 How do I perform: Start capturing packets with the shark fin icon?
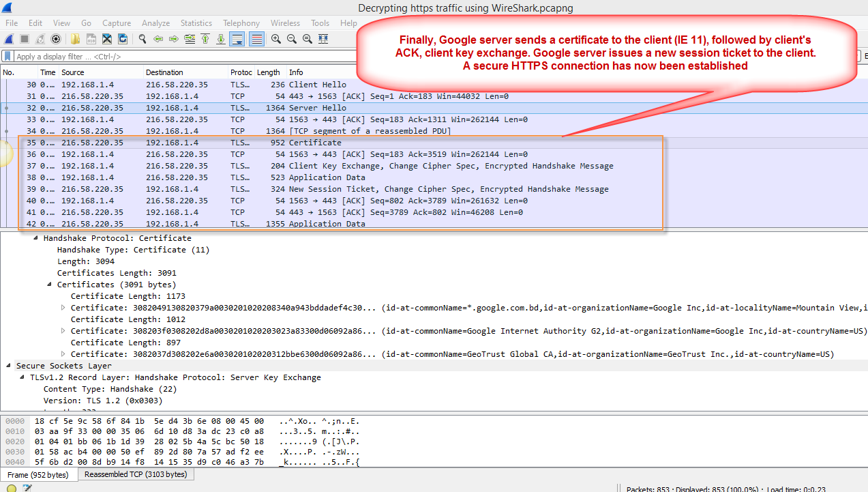(9, 39)
